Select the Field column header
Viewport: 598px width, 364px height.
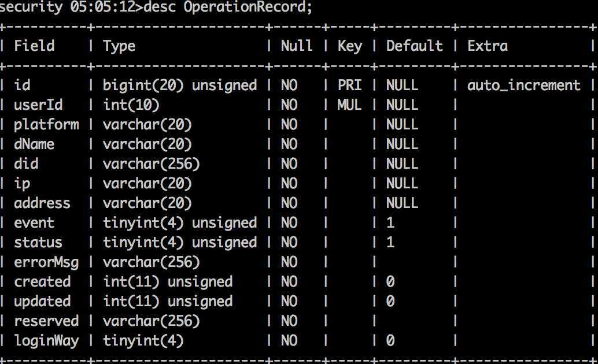34,46
